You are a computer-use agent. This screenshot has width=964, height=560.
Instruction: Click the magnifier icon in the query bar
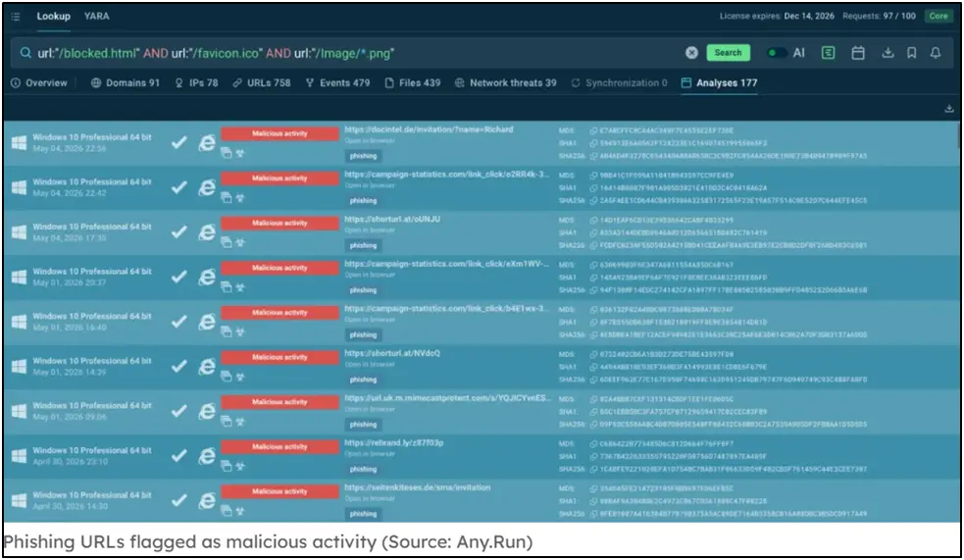pos(25,53)
